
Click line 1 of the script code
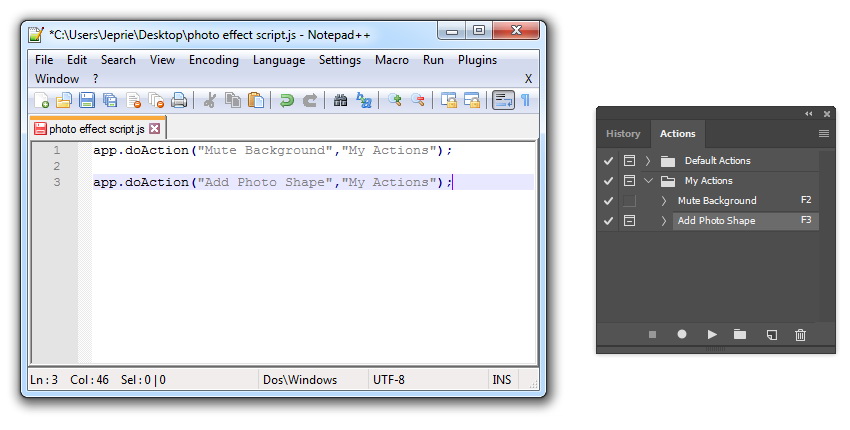click(x=273, y=150)
